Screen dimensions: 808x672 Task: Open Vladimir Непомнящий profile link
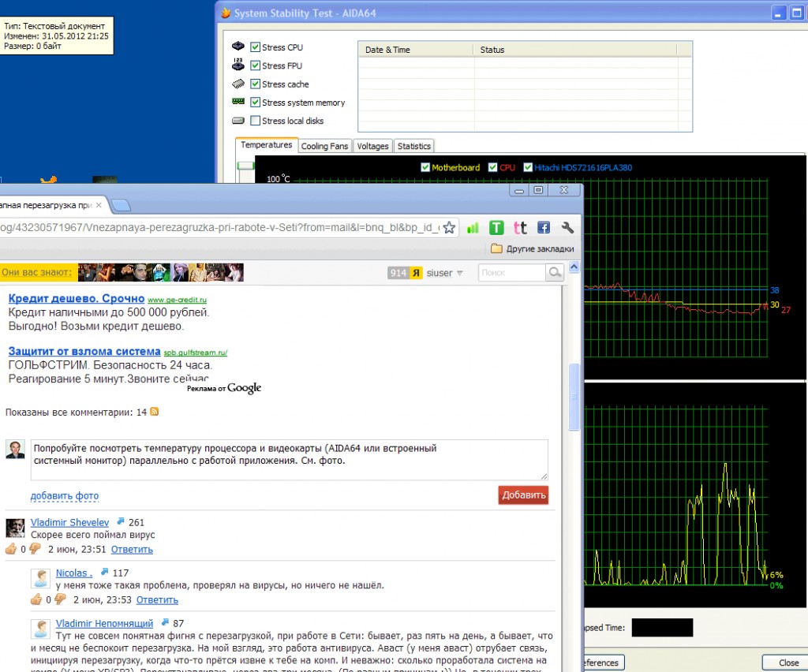[104, 623]
